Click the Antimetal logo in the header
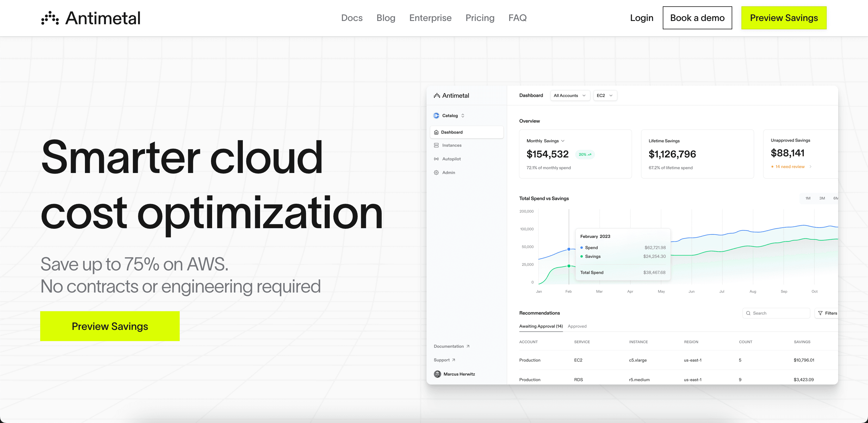Image resolution: width=868 pixels, height=423 pixels. click(90, 18)
